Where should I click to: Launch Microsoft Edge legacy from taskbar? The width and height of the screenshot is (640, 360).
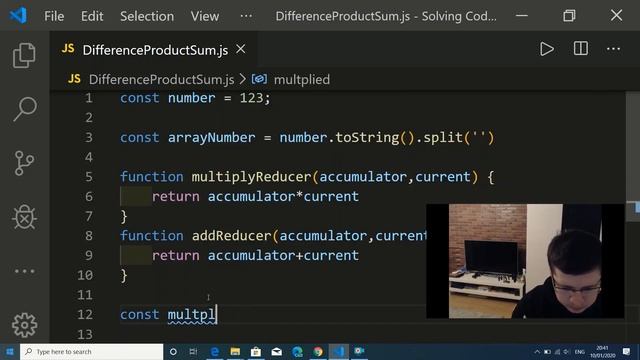coord(215,351)
